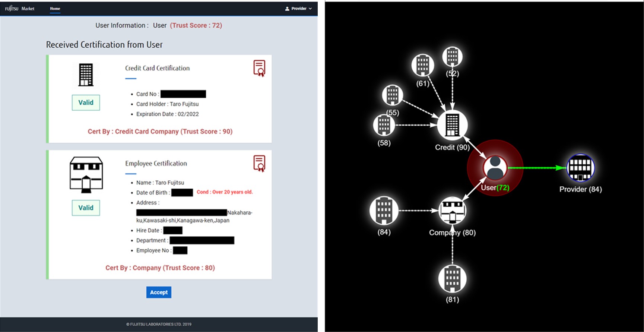Select the Provider (84) node
The width and height of the screenshot is (644, 332).
(580, 168)
